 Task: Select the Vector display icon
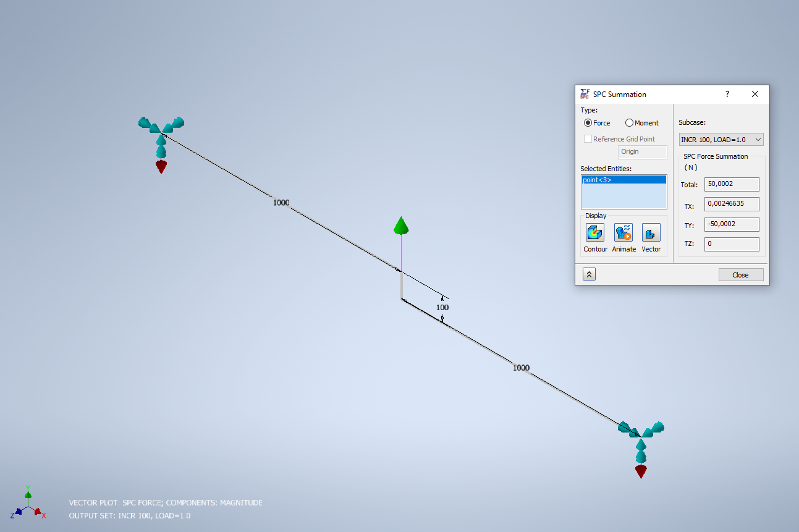[651, 232]
